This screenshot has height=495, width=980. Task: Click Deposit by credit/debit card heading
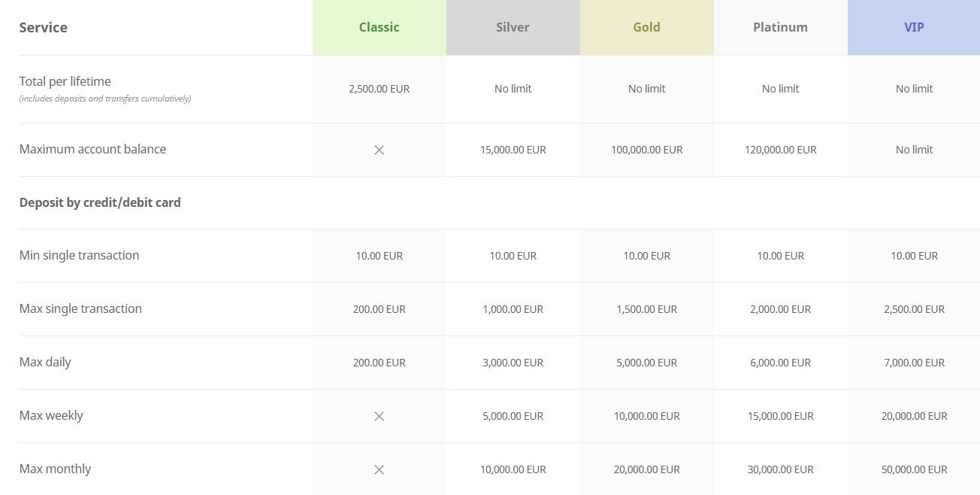point(100,202)
